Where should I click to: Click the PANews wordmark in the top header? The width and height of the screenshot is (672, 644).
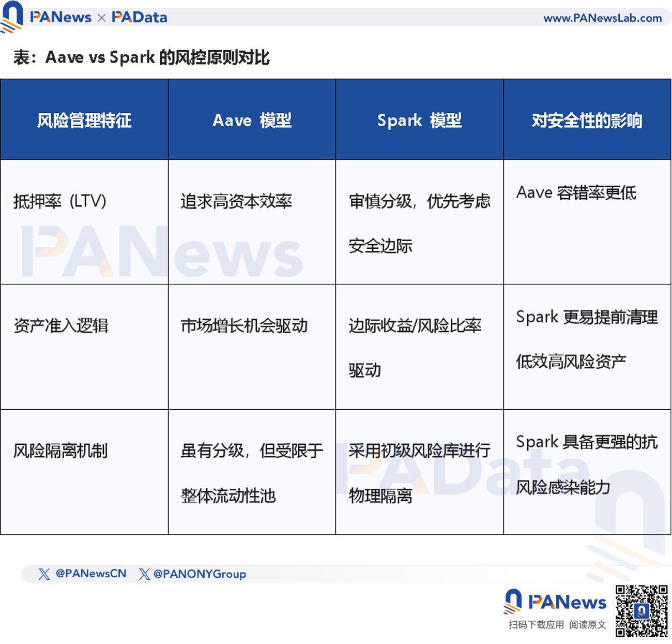click(60, 18)
